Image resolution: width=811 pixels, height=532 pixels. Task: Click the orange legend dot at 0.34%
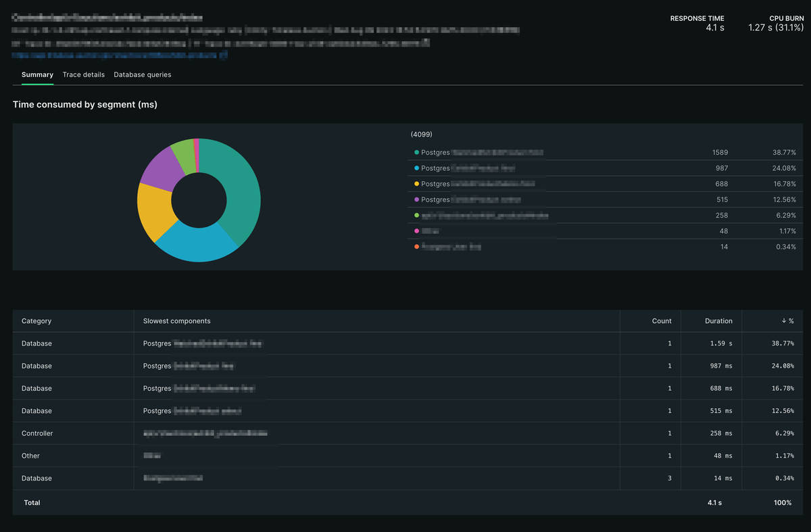point(416,247)
